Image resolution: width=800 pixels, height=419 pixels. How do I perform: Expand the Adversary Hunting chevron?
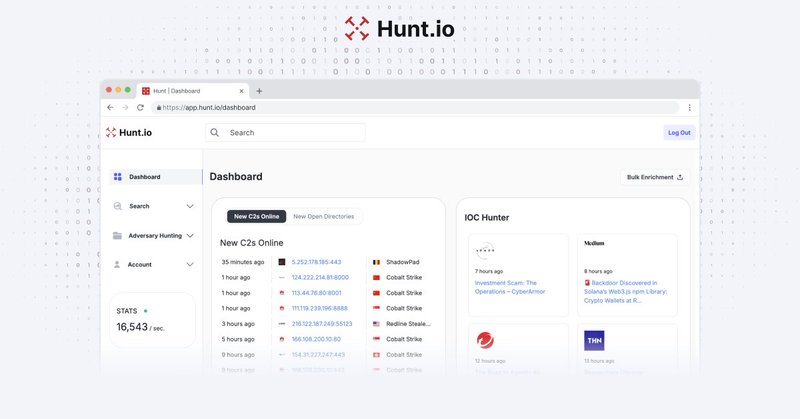click(190, 236)
